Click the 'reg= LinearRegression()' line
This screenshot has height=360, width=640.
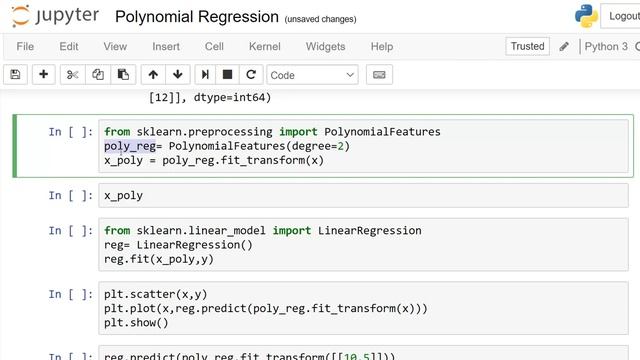tap(178, 245)
